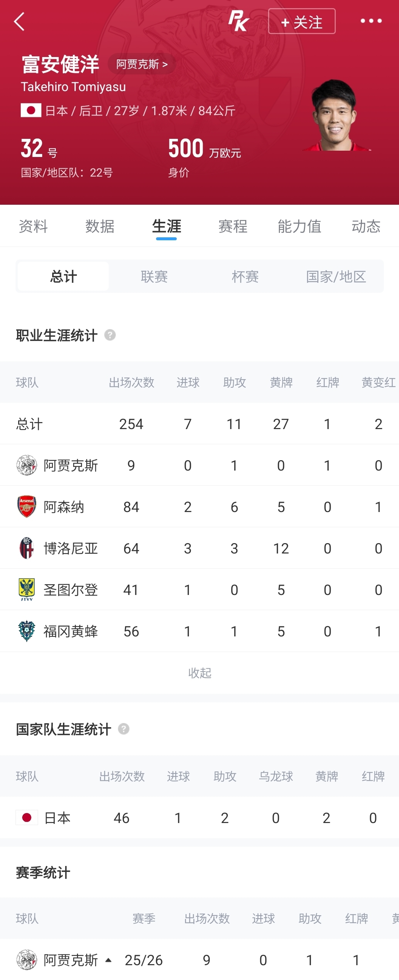This screenshot has width=399, height=980.
Task: Tap the PK compare icon
Action: pos(239,21)
